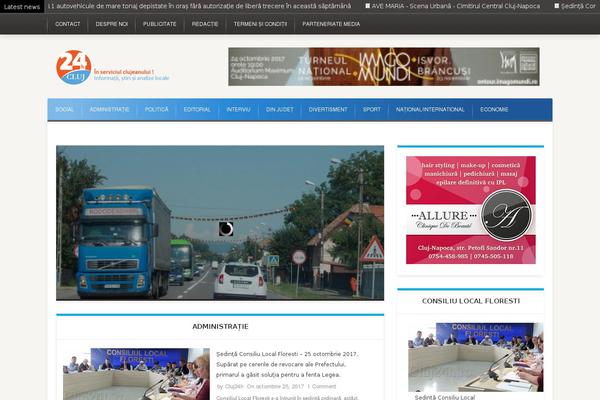Open the 1 Comment link
This screenshot has width=600, height=400.
[x=321, y=387]
